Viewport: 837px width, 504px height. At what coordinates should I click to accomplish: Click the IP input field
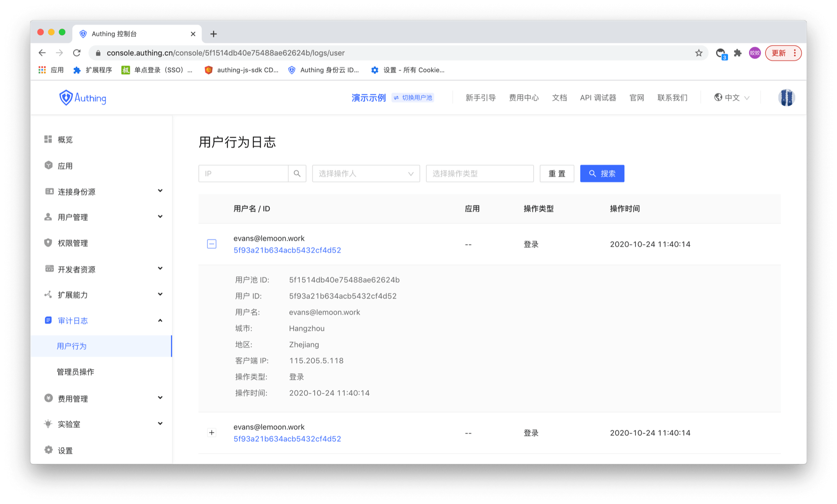pos(243,174)
